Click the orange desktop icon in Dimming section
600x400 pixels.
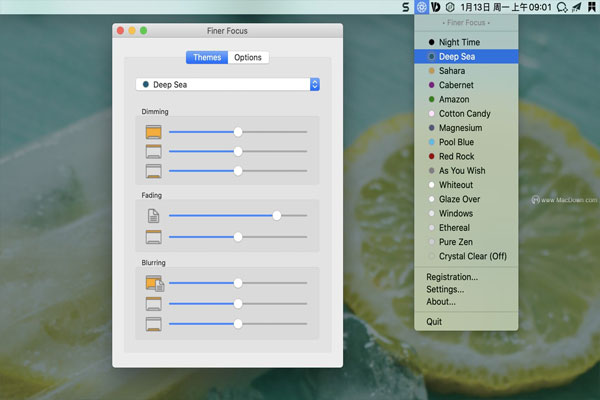(x=153, y=132)
